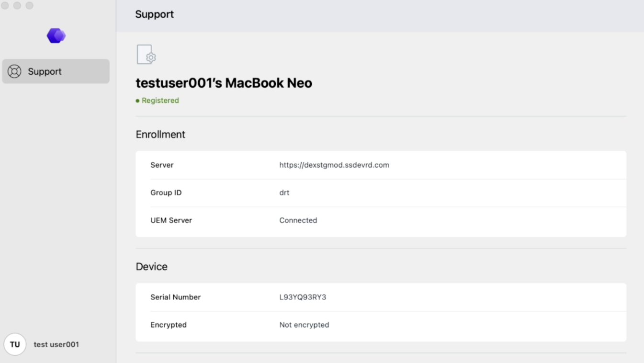Click the TU user avatar

point(15,344)
